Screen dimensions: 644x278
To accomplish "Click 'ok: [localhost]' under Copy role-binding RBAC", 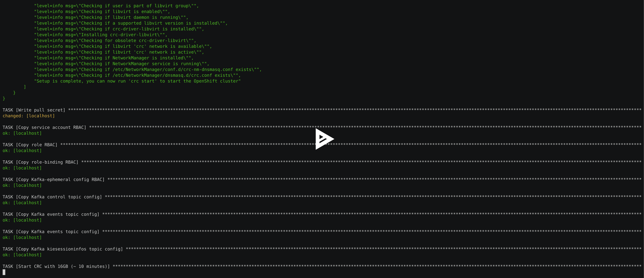I will point(22,168).
